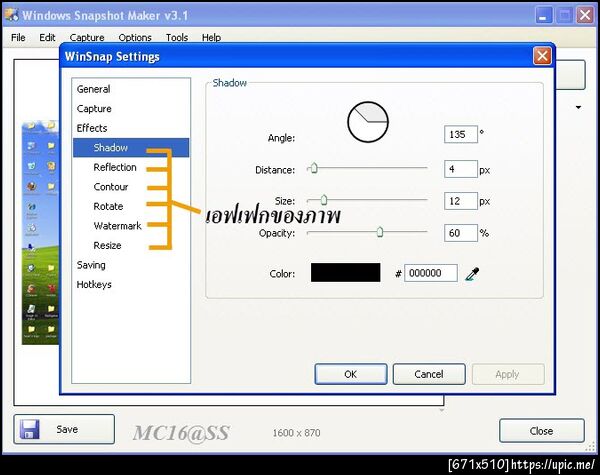Click the Windows Snapshot Maker title icon
The image size is (600, 475).
(11, 15)
